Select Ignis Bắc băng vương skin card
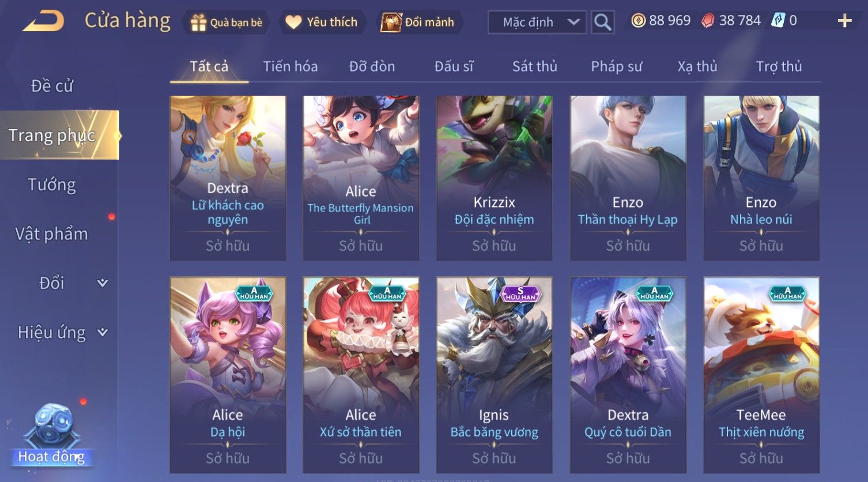This screenshot has width=868, height=482. (494, 375)
